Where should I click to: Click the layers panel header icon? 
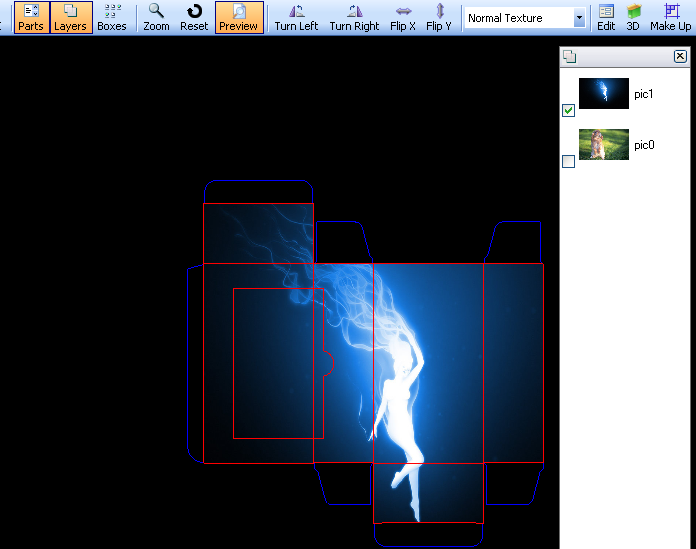[569, 57]
